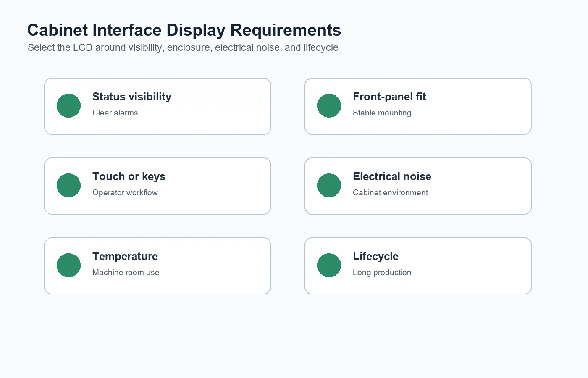Click the Cabinet Interface Display Requirements title

coord(184,30)
